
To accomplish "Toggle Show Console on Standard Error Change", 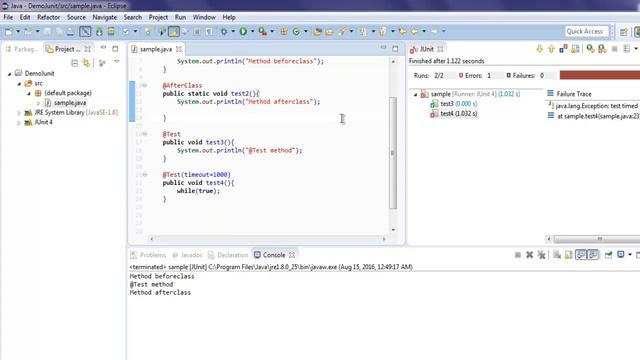I will coord(593,255).
